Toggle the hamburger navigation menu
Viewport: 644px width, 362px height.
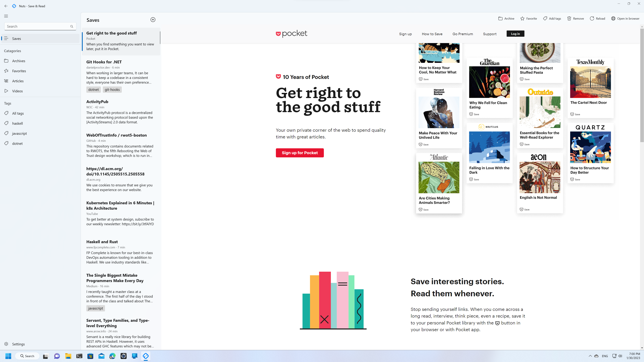(x=6, y=16)
